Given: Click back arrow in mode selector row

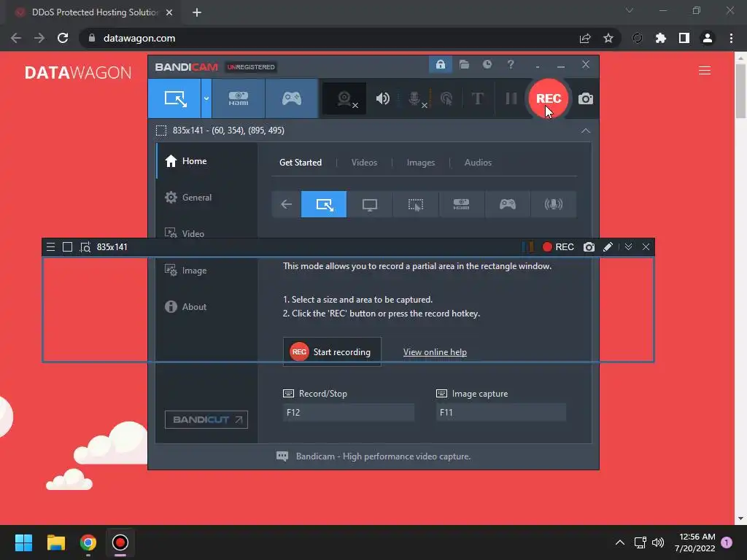Looking at the screenshot, I should 286,204.
